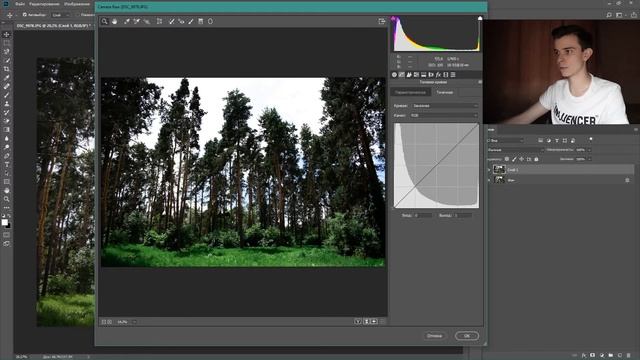
Task: Open the Файл menu
Action: click(20, 4)
